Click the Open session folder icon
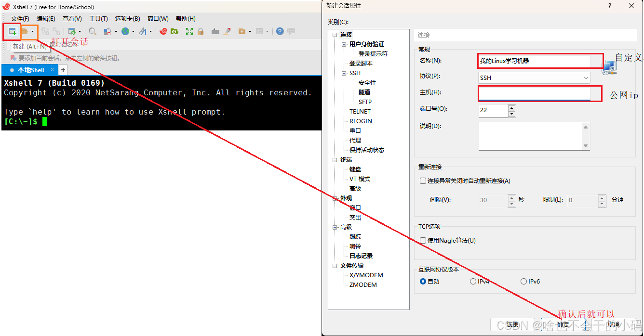Viewport: 644px width, 336px height. [25, 32]
